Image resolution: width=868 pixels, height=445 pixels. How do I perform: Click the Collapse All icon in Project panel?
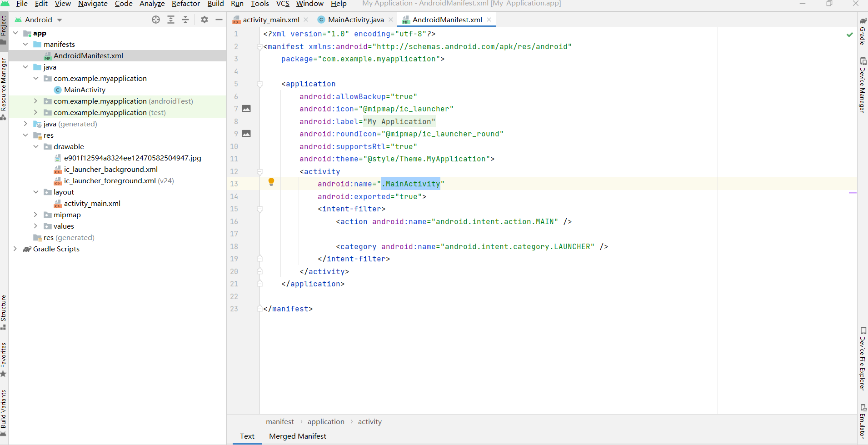(185, 20)
